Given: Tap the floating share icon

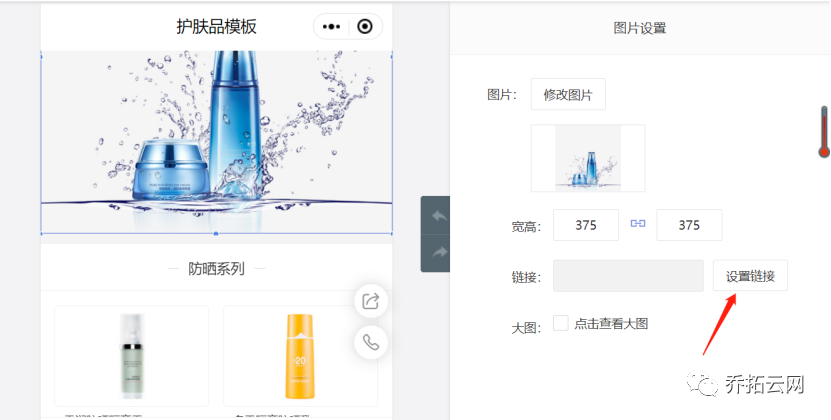Looking at the screenshot, I should 370,301.
